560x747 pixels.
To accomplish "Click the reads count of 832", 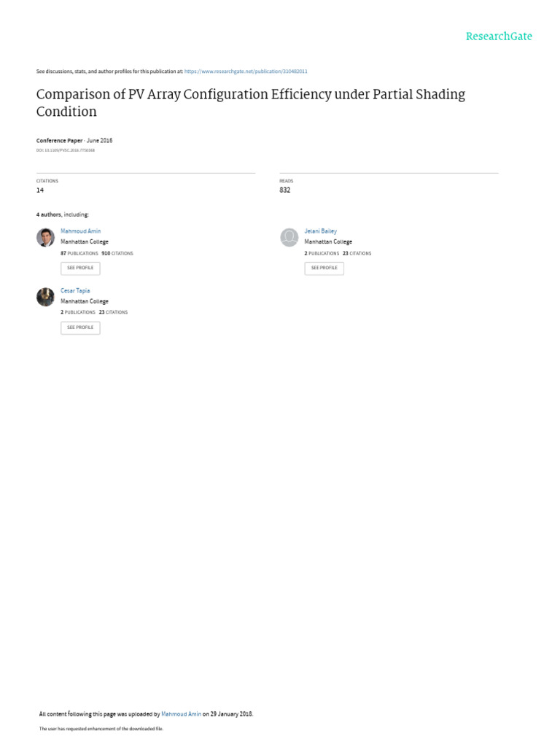I will [x=284, y=190].
